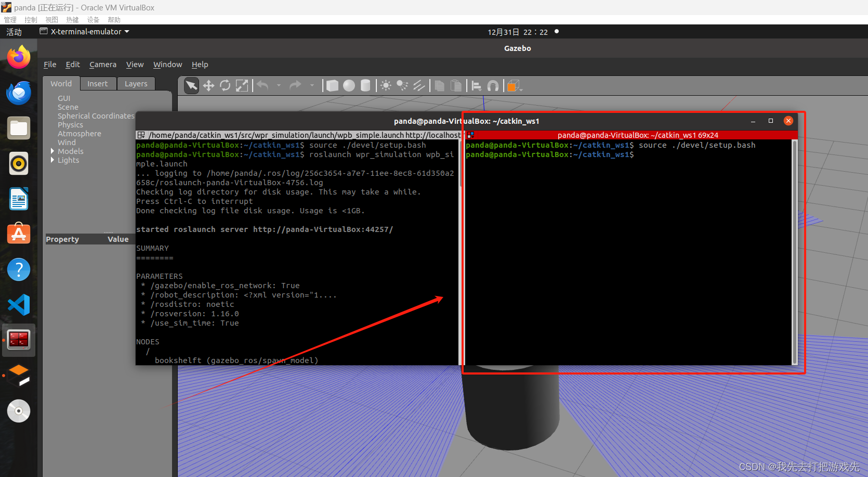Add a directional light
Image resolution: width=868 pixels, height=477 pixels.
419,85
